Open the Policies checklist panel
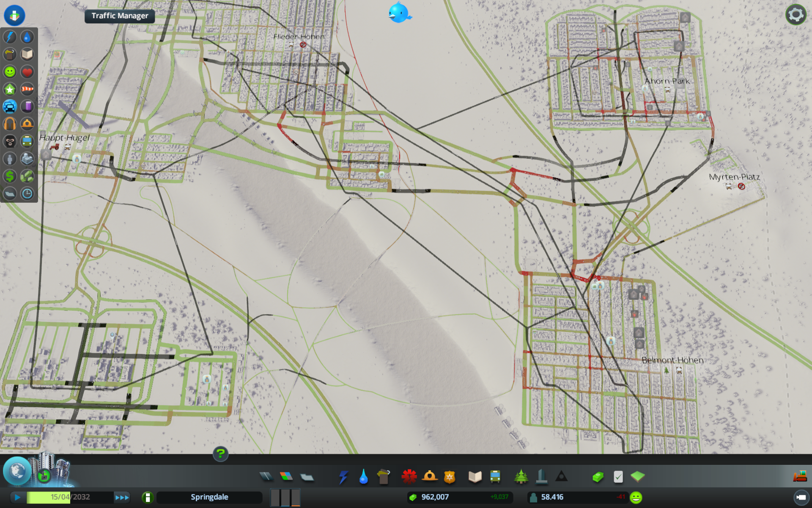Image resolution: width=812 pixels, height=508 pixels. 618,477
